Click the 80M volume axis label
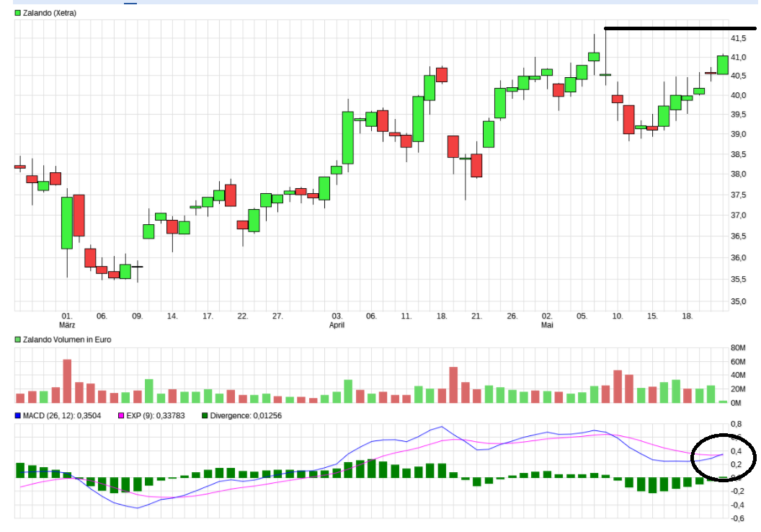 (x=737, y=348)
